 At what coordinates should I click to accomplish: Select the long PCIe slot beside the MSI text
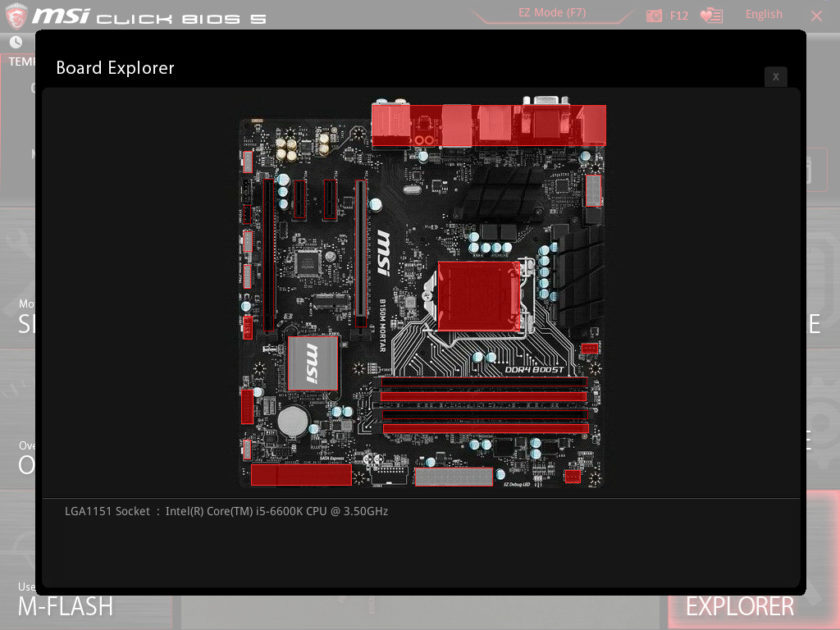(361, 253)
